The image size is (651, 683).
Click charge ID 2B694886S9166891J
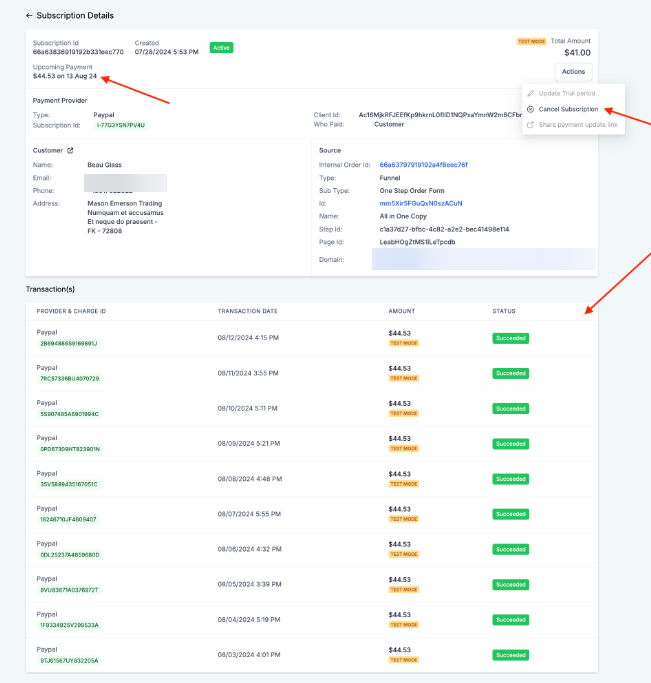[x=69, y=343]
